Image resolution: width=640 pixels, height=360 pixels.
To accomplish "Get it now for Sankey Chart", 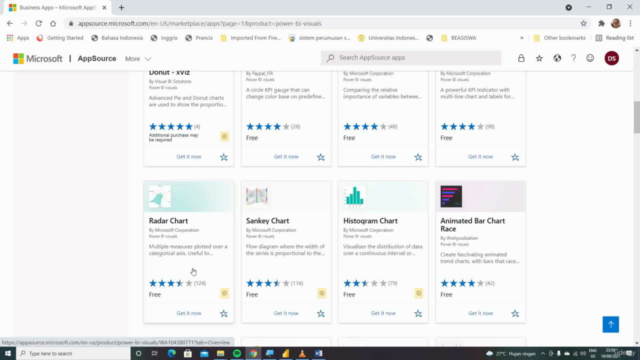I will [286, 313].
